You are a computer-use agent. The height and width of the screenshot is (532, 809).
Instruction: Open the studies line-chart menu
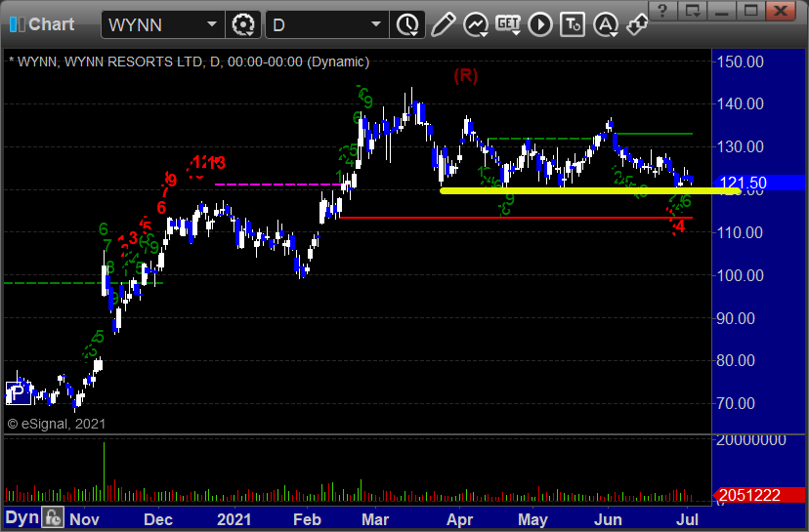click(x=476, y=24)
